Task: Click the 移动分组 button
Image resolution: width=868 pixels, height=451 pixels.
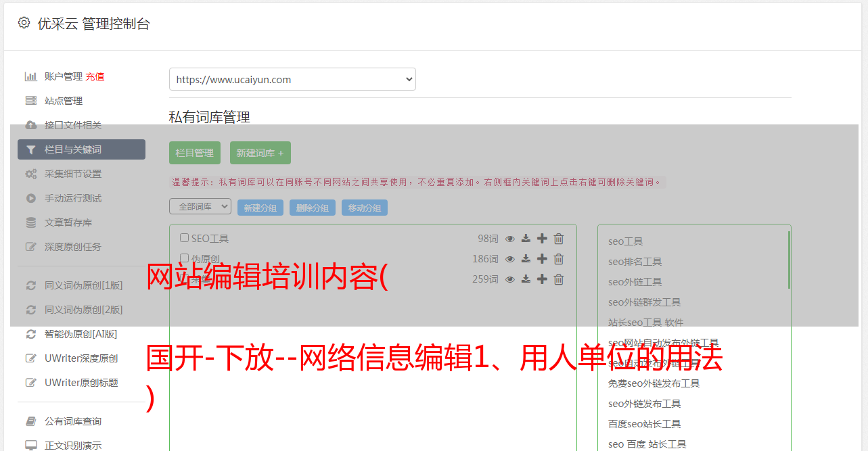Action: click(x=365, y=208)
